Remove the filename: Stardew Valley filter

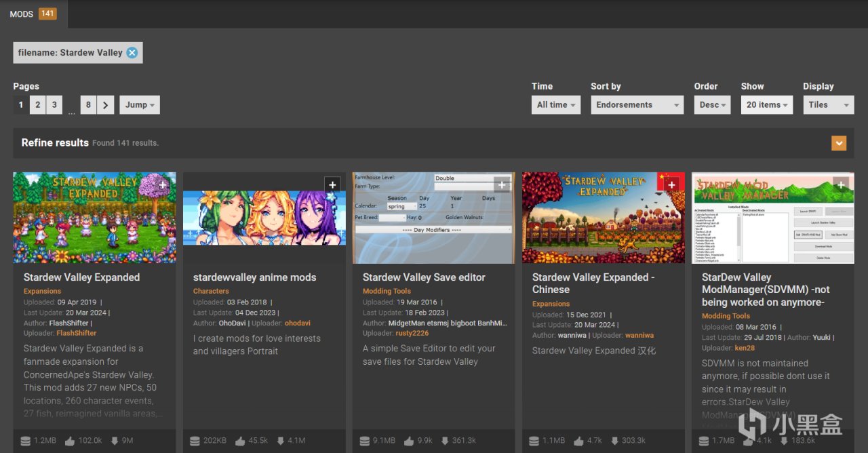[x=132, y=53]
